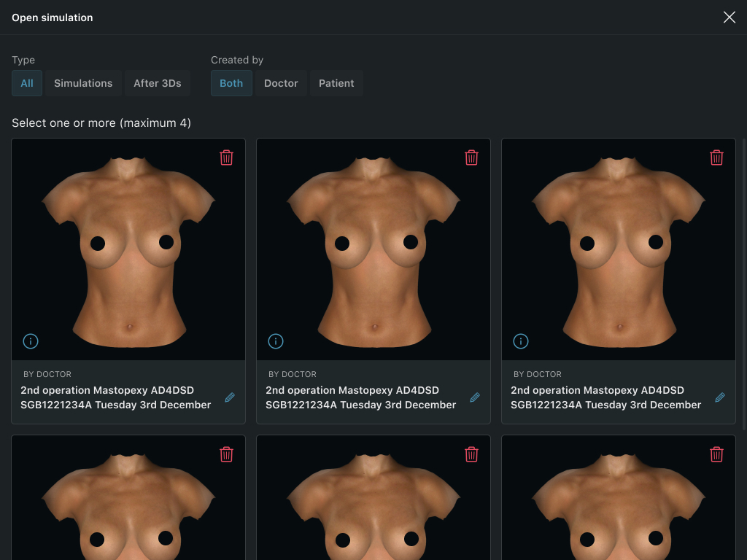The height and width of the screenshot is (560, 747).
Task: Open info for the first simulation
Action: click(x=31, y=341)
